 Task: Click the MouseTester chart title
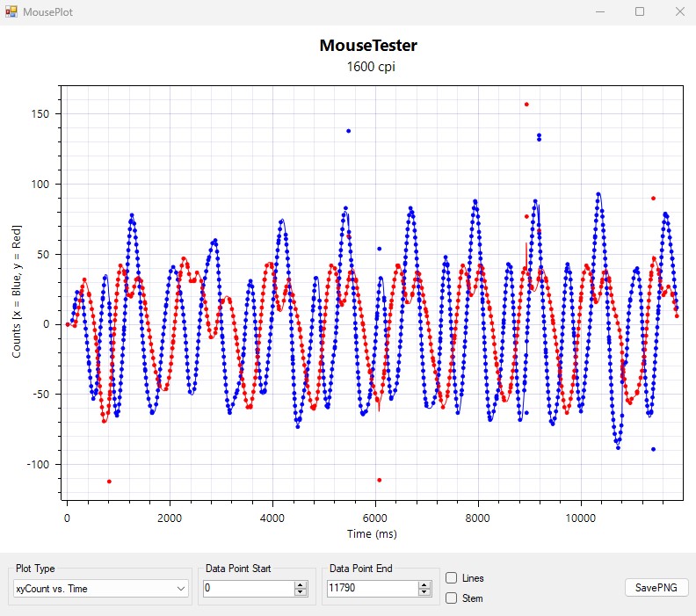pos(367,46)
